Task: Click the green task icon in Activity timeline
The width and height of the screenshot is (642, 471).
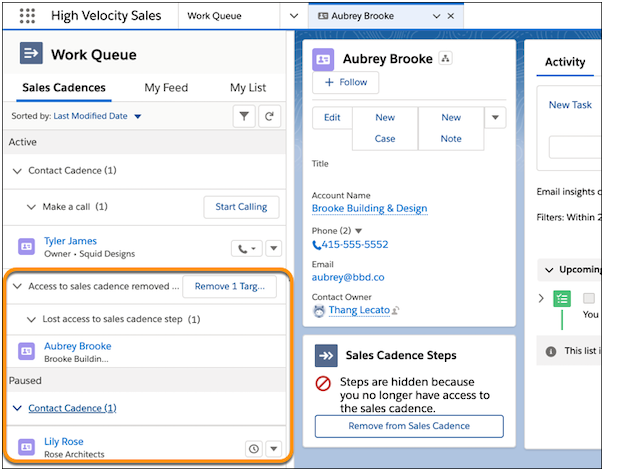Action: point(562,299)
